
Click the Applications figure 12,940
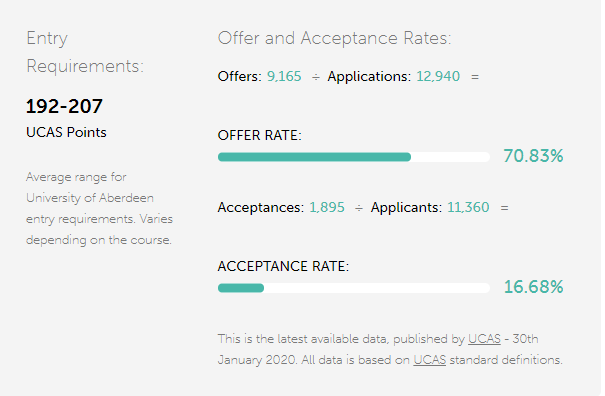438,76
